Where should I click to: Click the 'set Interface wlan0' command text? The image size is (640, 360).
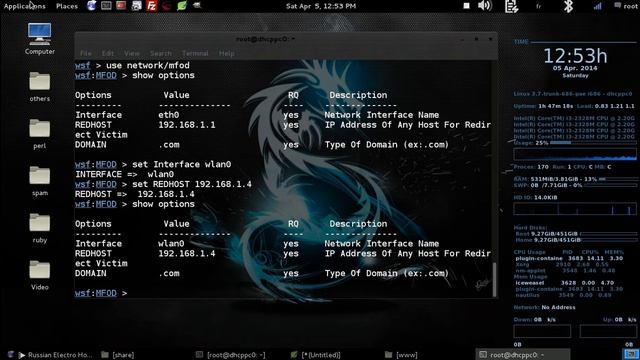click(x=181, y=164)
